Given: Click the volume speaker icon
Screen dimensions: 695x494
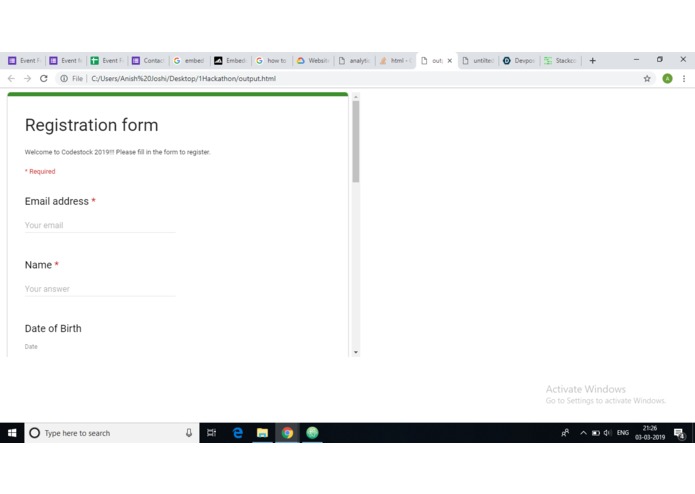Looking at the screenshot, I should pyautogui.click(x=608, y=433).
